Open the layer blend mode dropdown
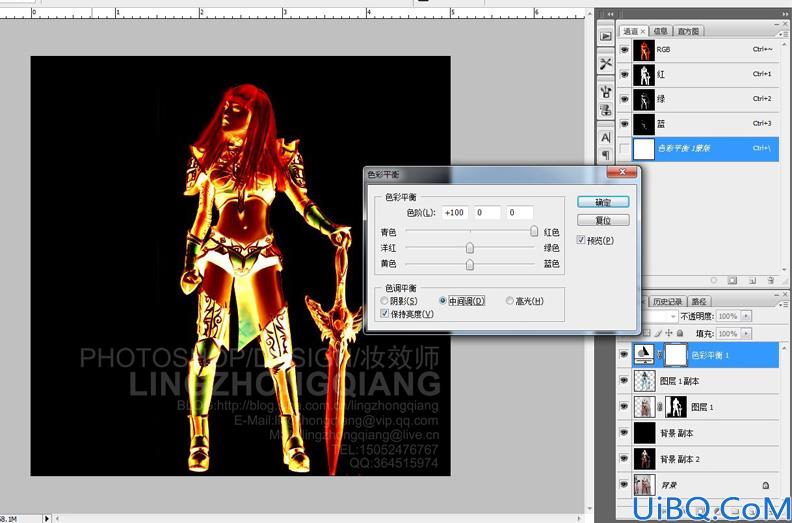This screenshot has width=792, height=523. [x=673, y=316]
